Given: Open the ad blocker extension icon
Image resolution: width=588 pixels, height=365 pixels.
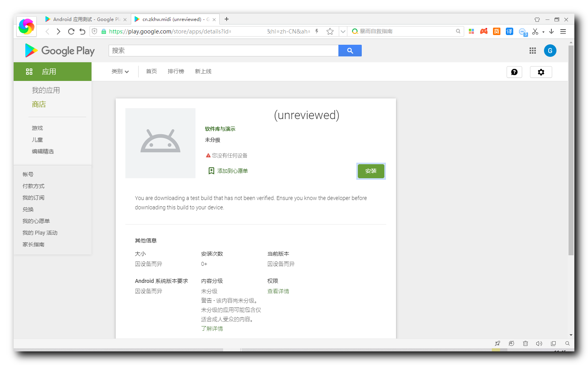Looking at the screenshot, I should (523, 32).
